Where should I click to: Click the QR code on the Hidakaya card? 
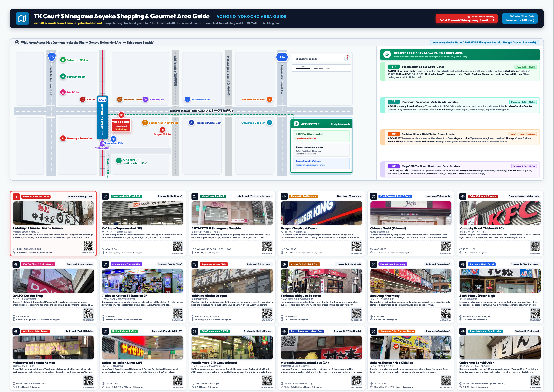pyautogui.click(x=88, y=246)
